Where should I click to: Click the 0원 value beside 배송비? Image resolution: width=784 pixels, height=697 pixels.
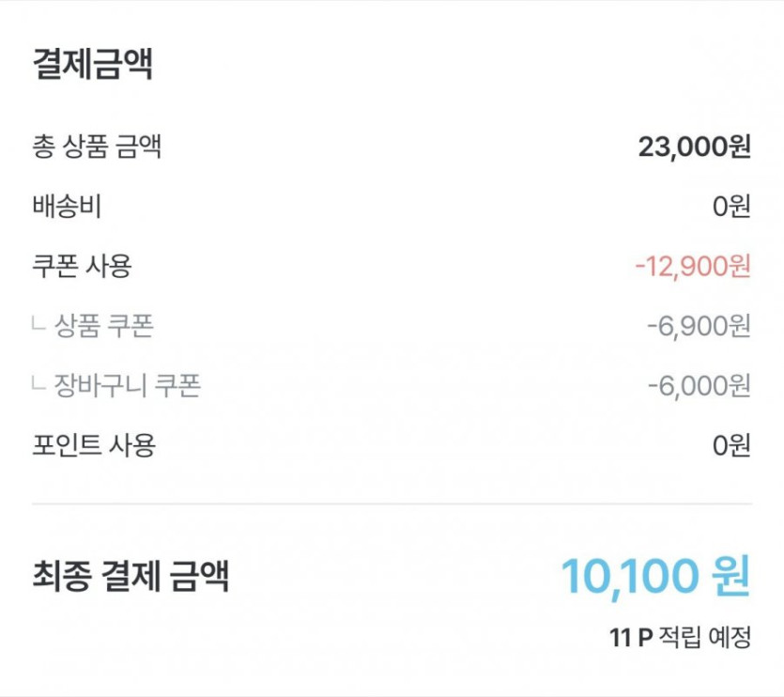click(731, 207)
